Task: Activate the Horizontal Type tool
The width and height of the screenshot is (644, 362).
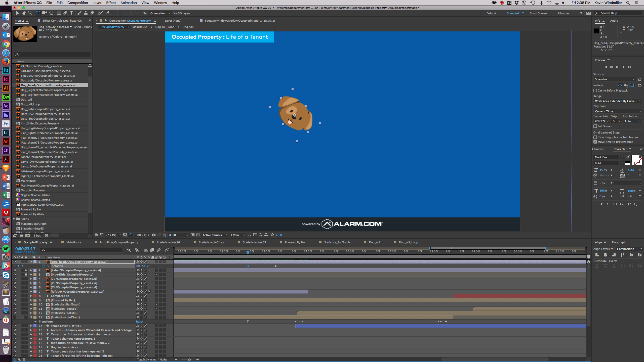Action: 71,13
